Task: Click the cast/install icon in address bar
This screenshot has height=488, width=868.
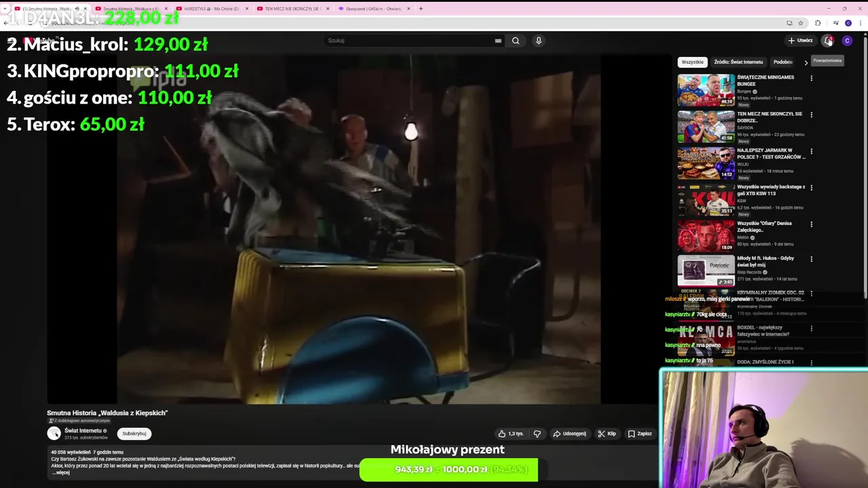Action: 789,23
